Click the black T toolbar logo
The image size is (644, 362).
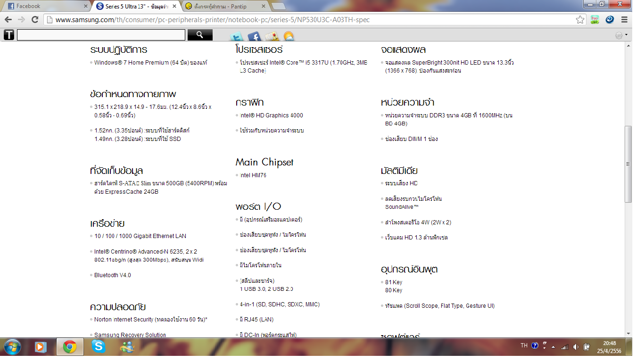point(8,35)
